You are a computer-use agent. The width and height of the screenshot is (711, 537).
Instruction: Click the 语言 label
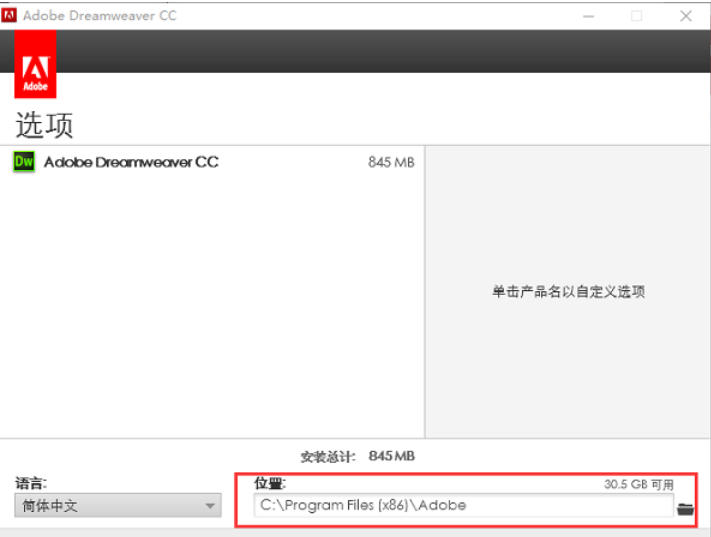coord(31,483)
